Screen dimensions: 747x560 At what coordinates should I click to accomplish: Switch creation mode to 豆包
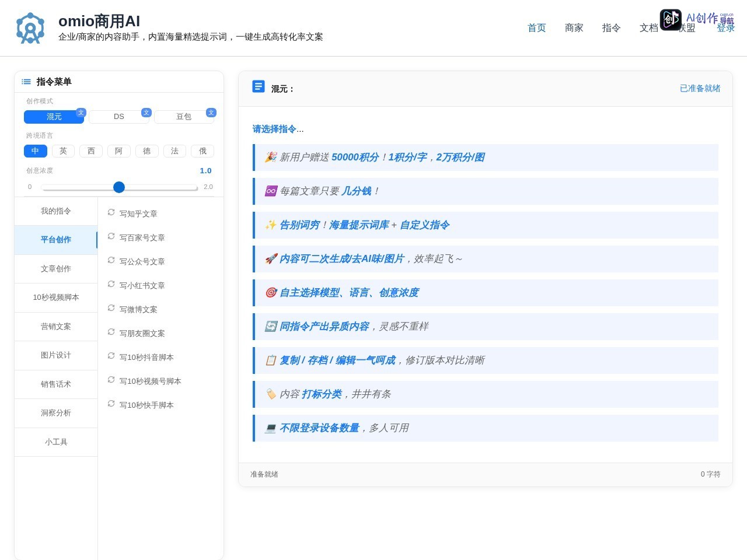point(184,117)
